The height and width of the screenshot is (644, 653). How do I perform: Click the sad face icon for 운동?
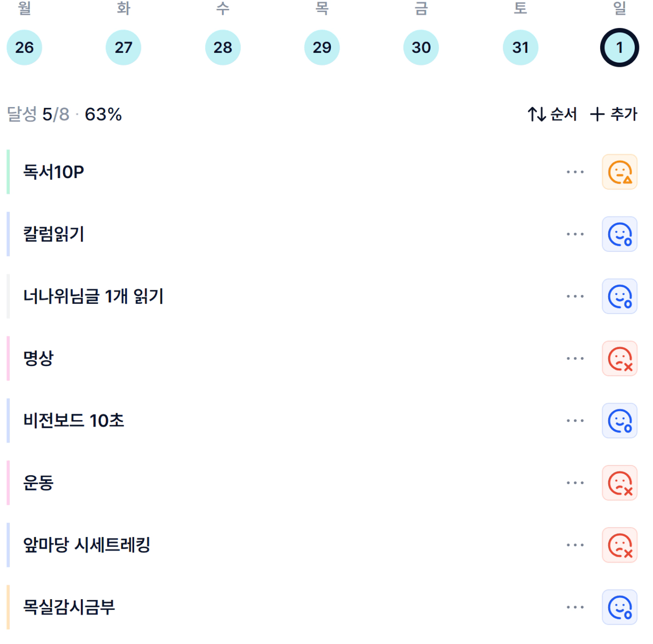click(x=619, y=483)
